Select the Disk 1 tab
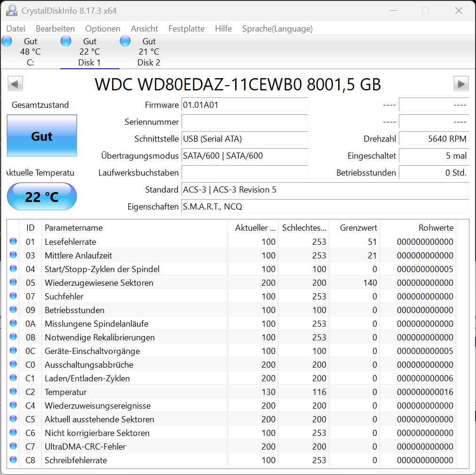Screen dimensions: 476x475 click(89, 52)
